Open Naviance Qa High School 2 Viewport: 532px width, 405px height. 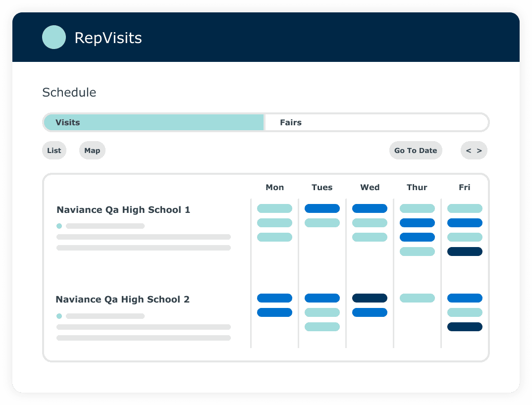tap(122, 300)
